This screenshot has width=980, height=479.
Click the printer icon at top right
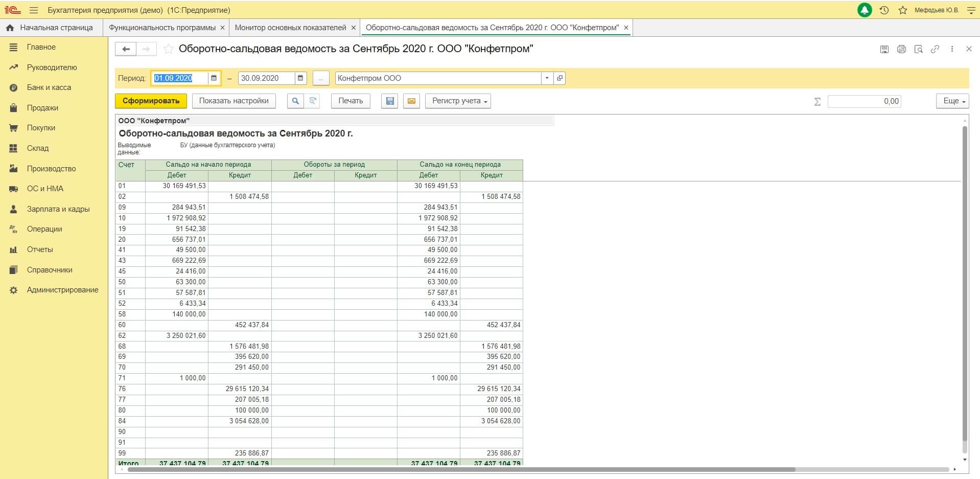[x=901, y=49]
